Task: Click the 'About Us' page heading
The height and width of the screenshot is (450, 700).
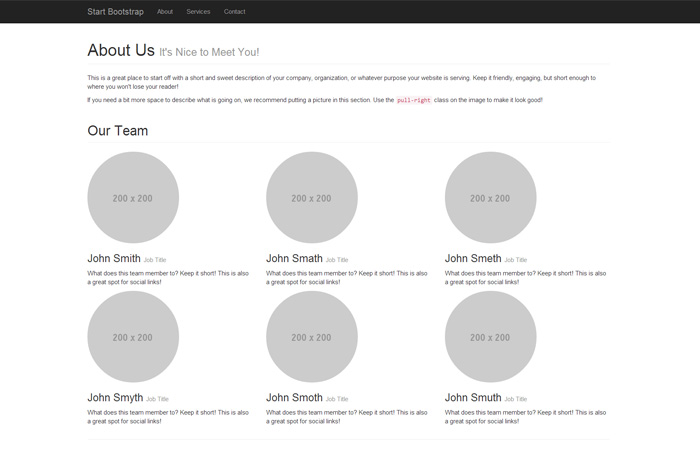Action: pos(121,50)
